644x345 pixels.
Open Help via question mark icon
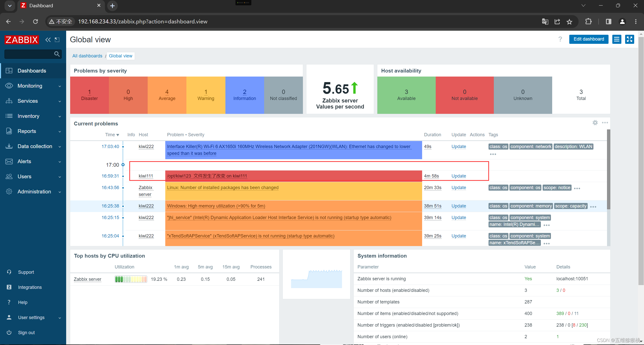[x=9, y=302]
